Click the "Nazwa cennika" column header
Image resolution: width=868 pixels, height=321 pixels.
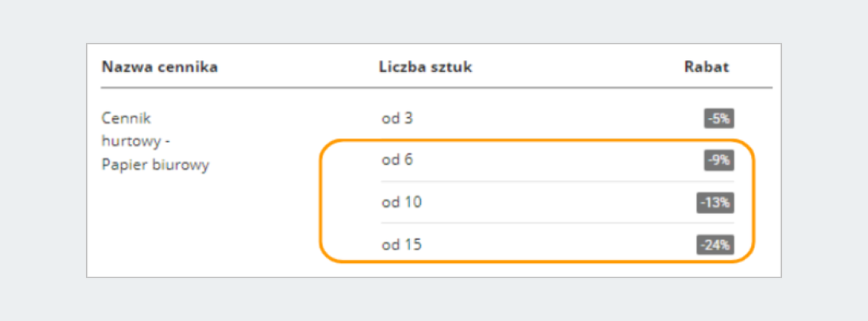[x=160, y=67]
